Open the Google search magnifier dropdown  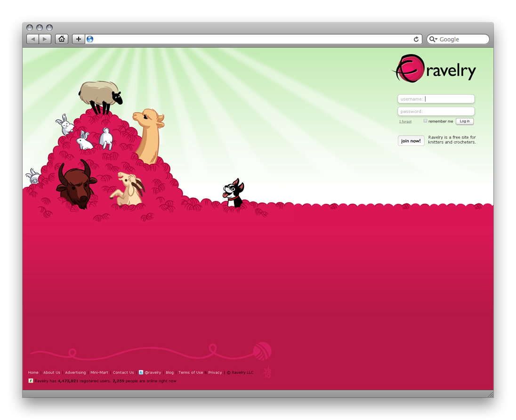tap(434, 39)
